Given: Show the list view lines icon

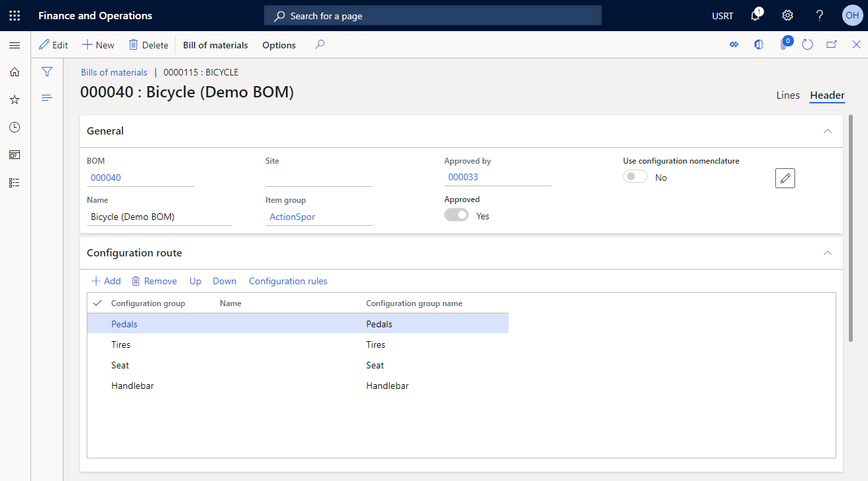Looking at the screenshot, I should 47,97.
